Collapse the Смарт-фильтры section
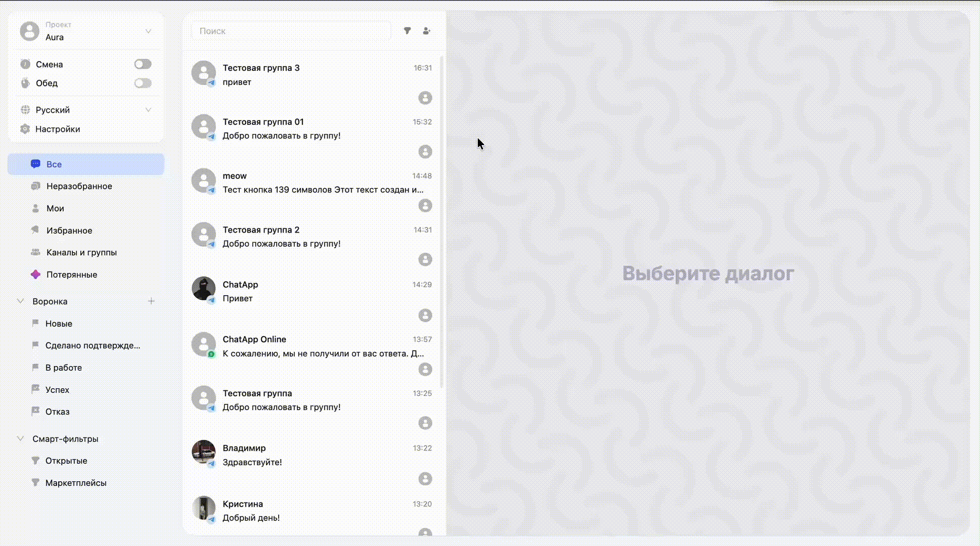Viewport: 980px width, 546px height. (x=21, y=439)
